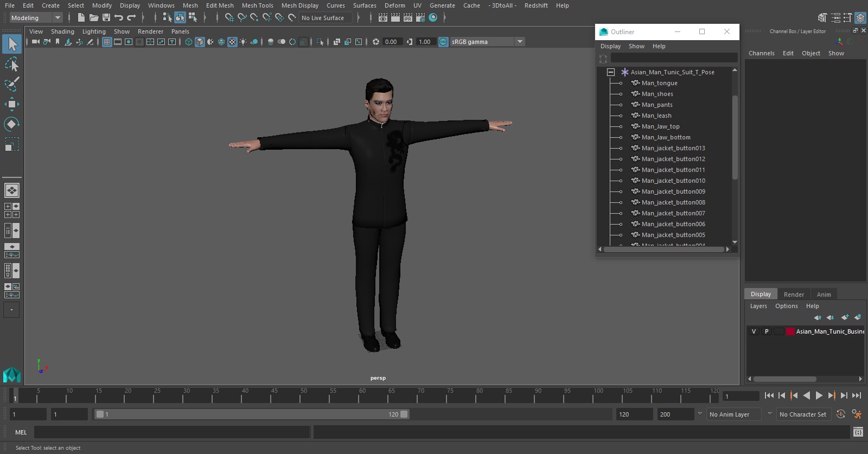Click the red layer color swatch
Viewport: 868px width, 454px height.
790,331
